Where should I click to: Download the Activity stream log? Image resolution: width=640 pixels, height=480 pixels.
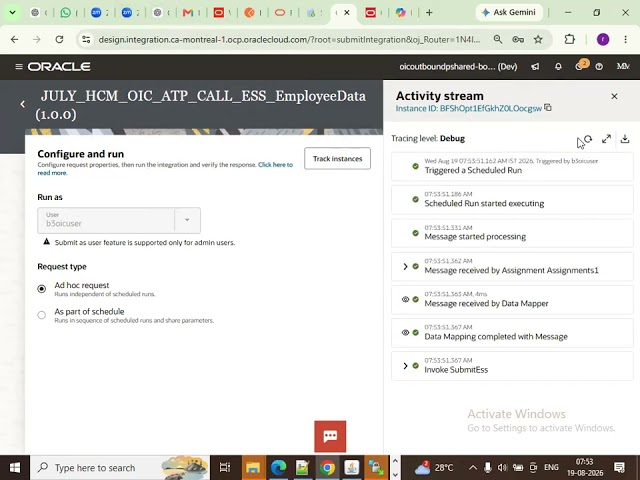pyautogui.click(x=625, y=139)
